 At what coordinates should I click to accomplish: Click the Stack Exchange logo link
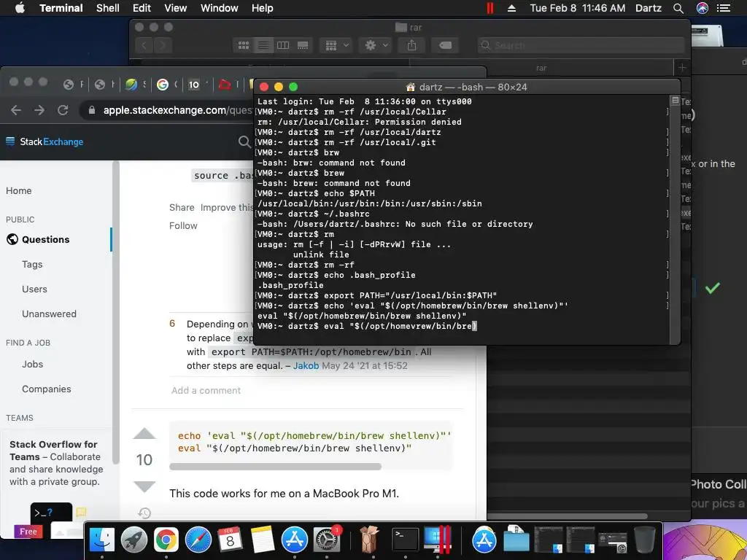point(44,141)
